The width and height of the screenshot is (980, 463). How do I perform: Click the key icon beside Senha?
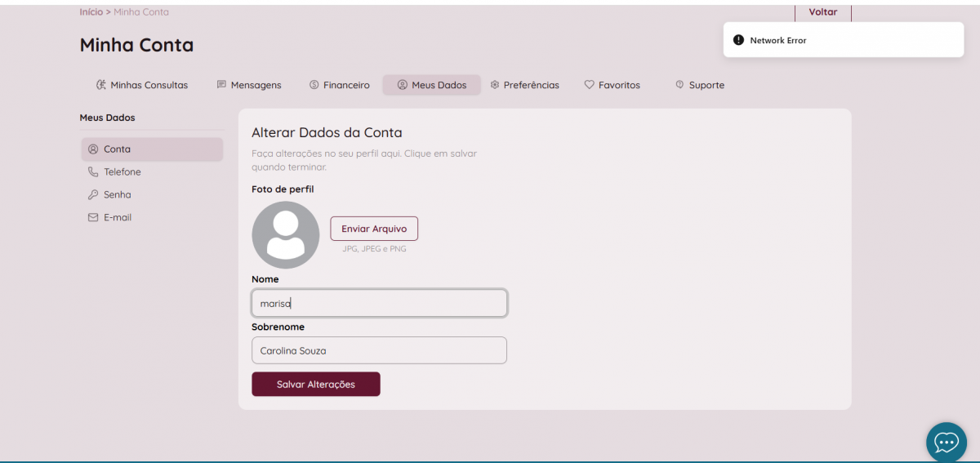(x=93, y=195)
